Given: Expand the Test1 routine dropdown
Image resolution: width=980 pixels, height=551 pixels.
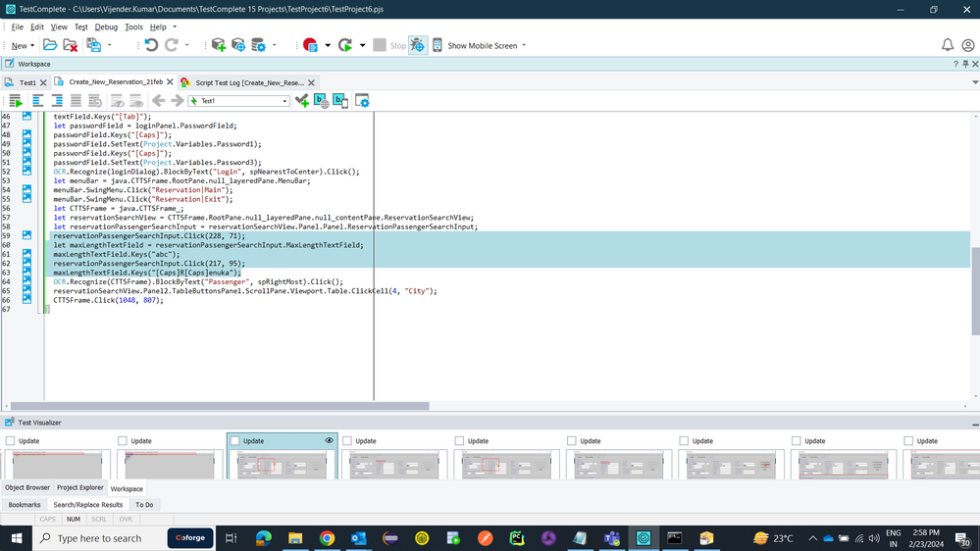Looking at the screenshot, I should click(x=284, y=101).
